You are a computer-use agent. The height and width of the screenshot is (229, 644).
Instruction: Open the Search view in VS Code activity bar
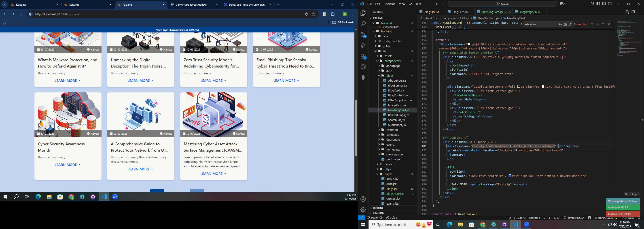tap(363, 24)
